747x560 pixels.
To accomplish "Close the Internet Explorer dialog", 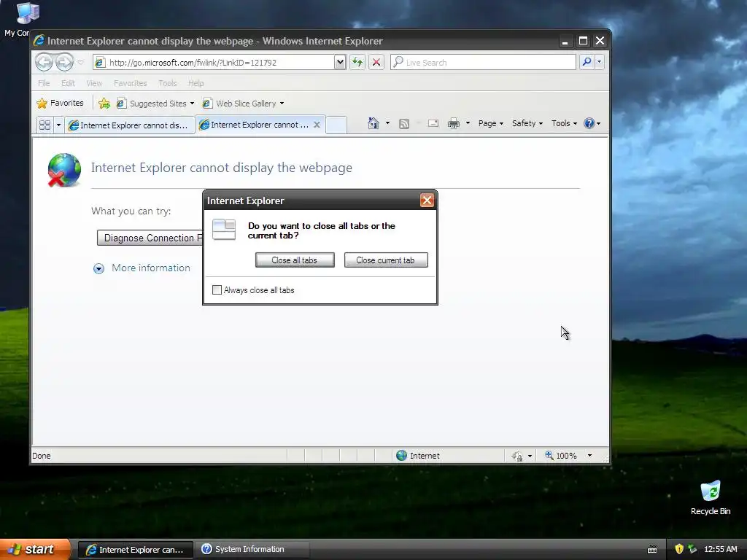I will [x=427, y=201].
